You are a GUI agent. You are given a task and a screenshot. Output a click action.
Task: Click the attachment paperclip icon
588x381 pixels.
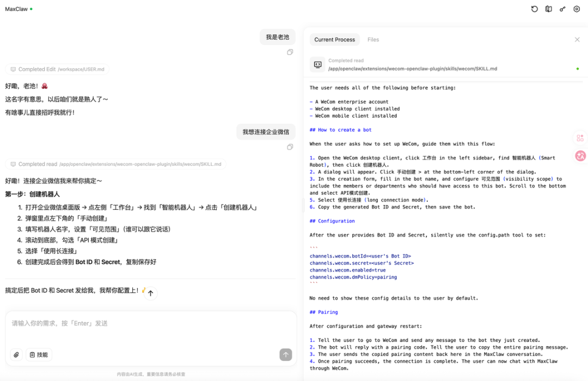click(16, 355)
